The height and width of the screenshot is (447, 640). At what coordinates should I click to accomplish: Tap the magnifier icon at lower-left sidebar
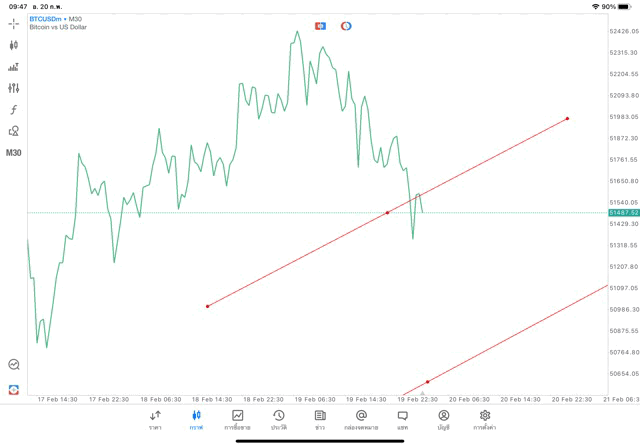14,365
